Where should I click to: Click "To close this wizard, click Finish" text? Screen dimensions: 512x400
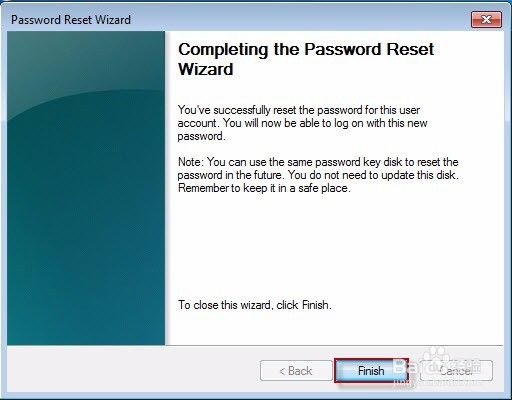[x=255, y=305]
